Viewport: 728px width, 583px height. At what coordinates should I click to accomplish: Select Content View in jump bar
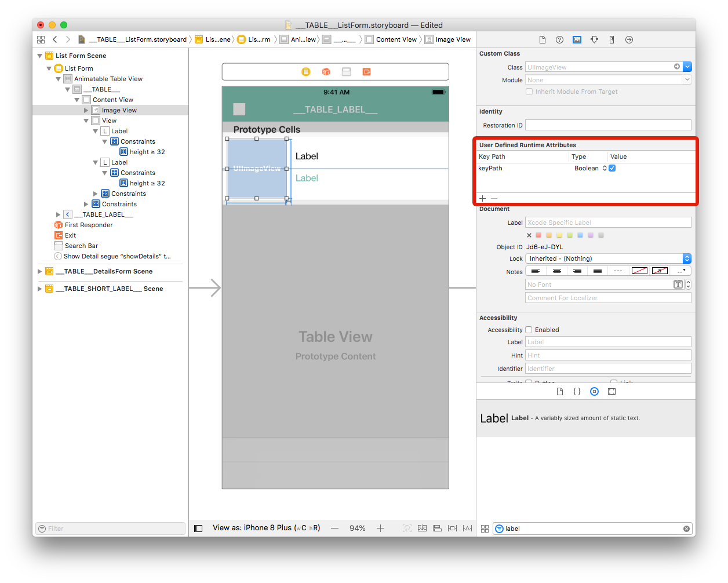(x=391, y=39)
